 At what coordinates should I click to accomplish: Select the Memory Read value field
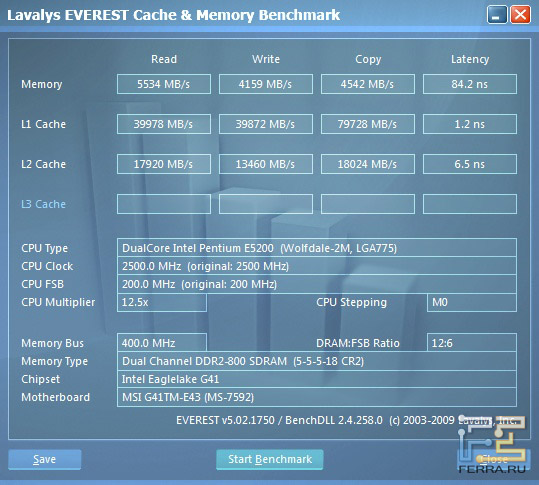(x=164, y=84)
